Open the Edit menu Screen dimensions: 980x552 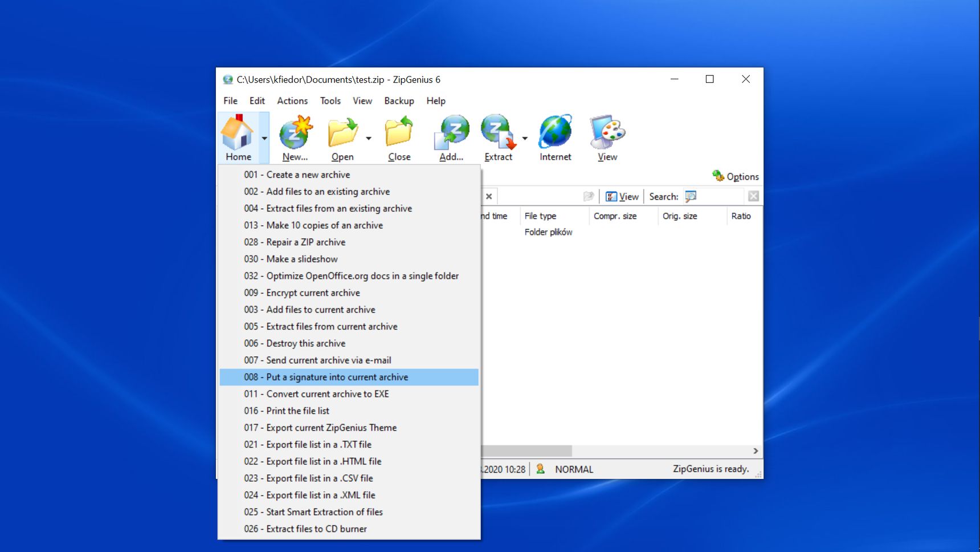coord(257,100)
